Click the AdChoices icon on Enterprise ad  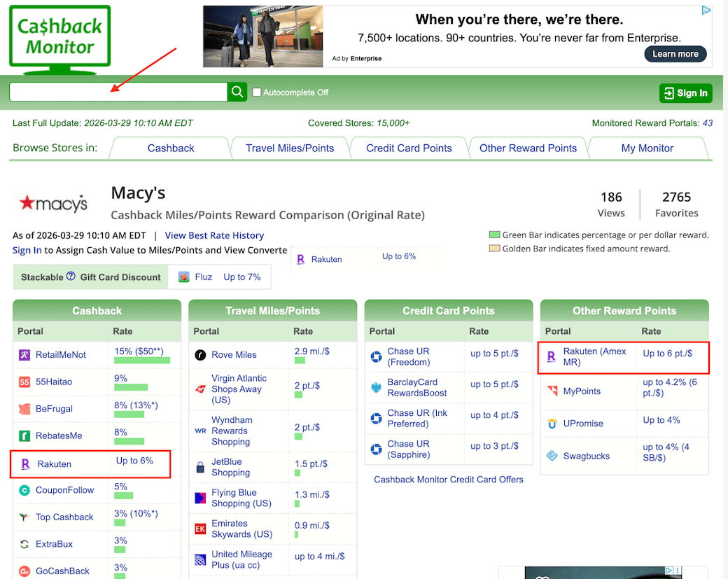click(x=706, y=11)
